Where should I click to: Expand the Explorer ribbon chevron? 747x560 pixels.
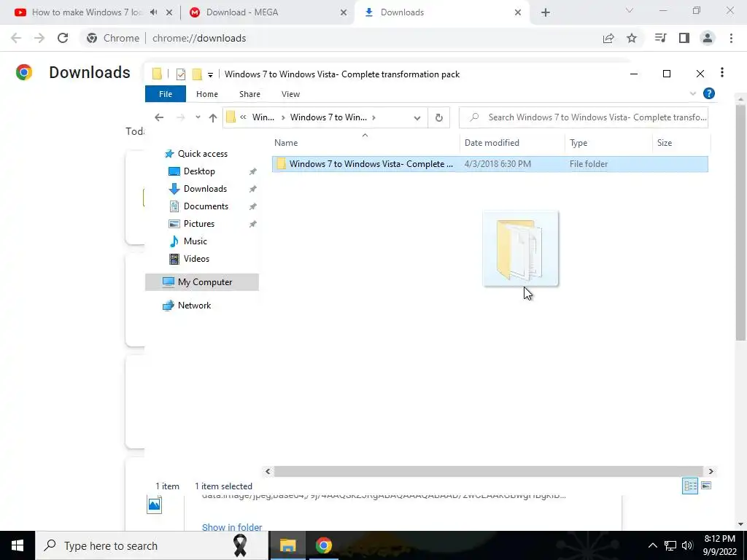[693, 94]
